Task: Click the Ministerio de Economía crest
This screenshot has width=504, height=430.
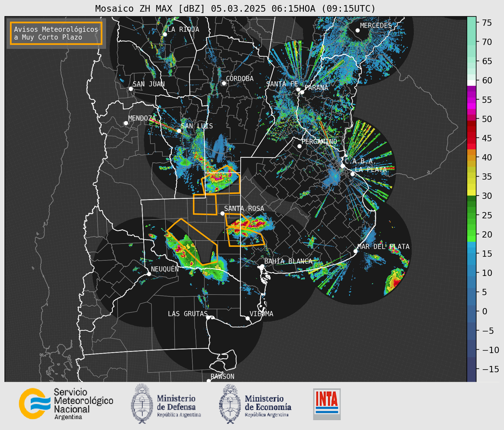Action: [x=230, y=404]
